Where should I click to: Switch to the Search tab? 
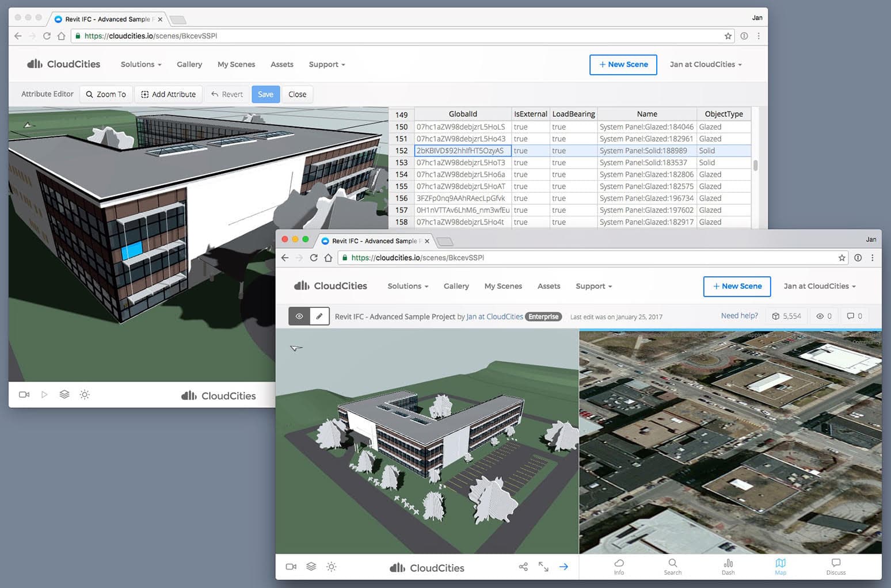tap(673, 567)
